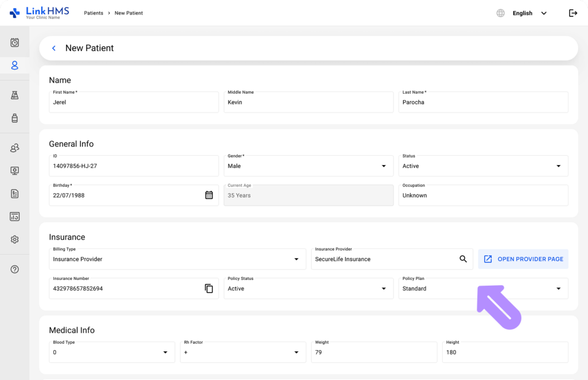This screenshot has height=380, width=588.
Task: Go back using the New Patient arrow
Action: (x=54, y=48)
